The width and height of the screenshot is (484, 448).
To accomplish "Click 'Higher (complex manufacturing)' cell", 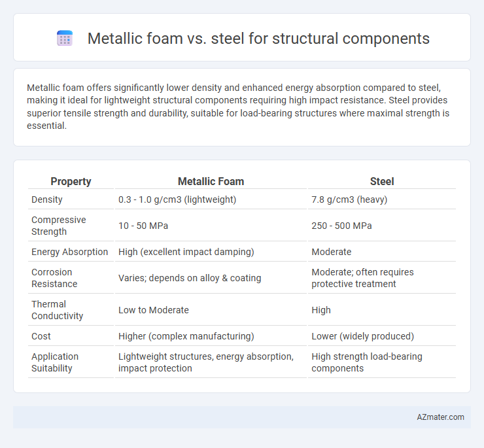I will tap(186, 336).
